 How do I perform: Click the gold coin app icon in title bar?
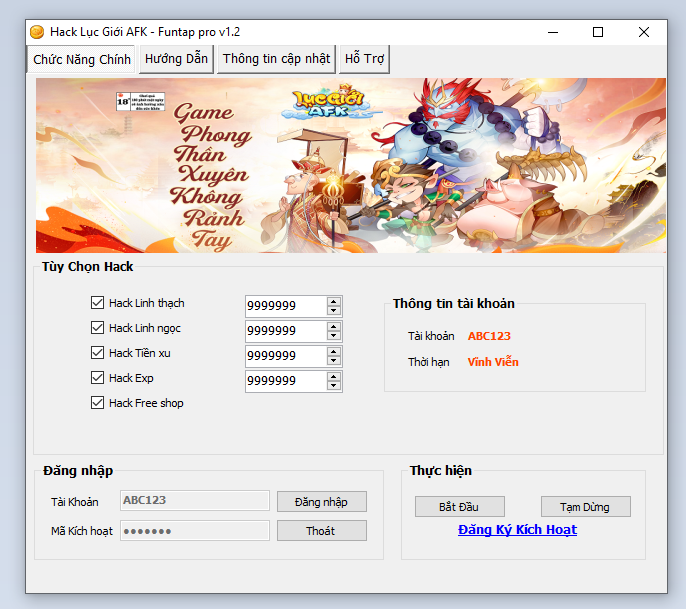pos(37,32)
